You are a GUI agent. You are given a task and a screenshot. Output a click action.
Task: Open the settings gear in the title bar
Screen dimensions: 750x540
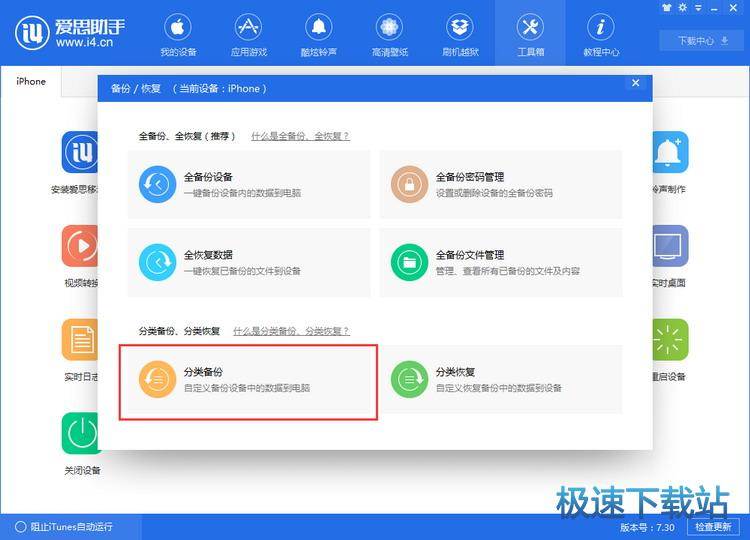tap(683, 8)
